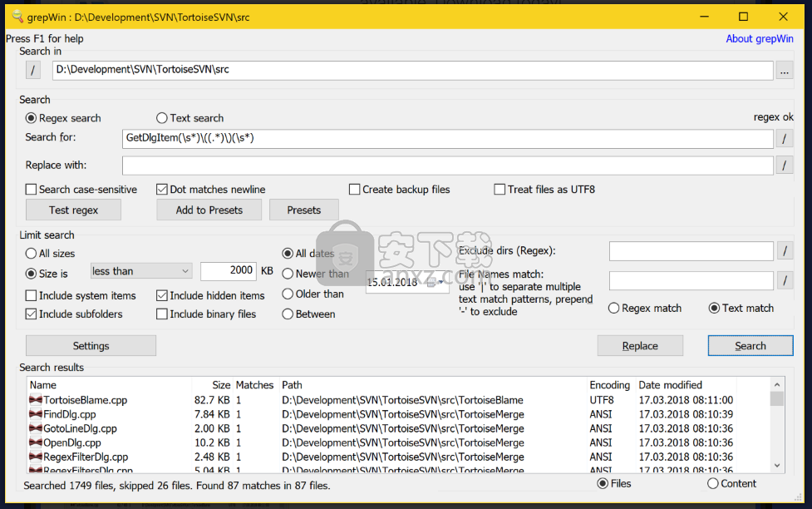Click the results list scrollbar thumb
Viewport: 812px width, 509px height.
click(777, 398)
